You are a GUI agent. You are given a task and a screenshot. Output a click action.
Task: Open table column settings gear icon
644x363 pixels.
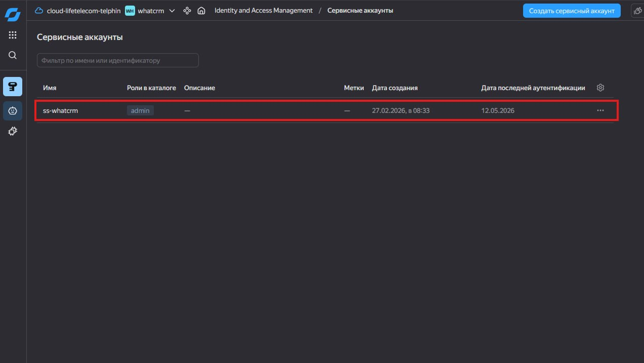click(600, 88)
